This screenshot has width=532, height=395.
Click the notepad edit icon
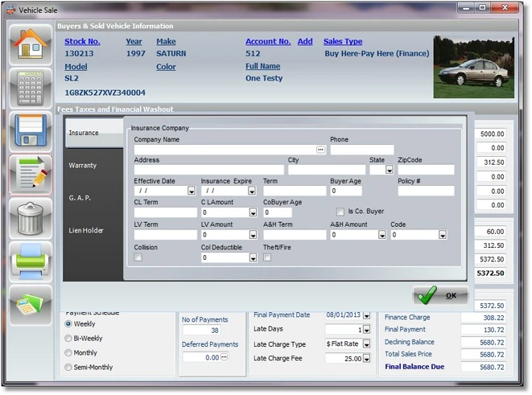[31, 175]
